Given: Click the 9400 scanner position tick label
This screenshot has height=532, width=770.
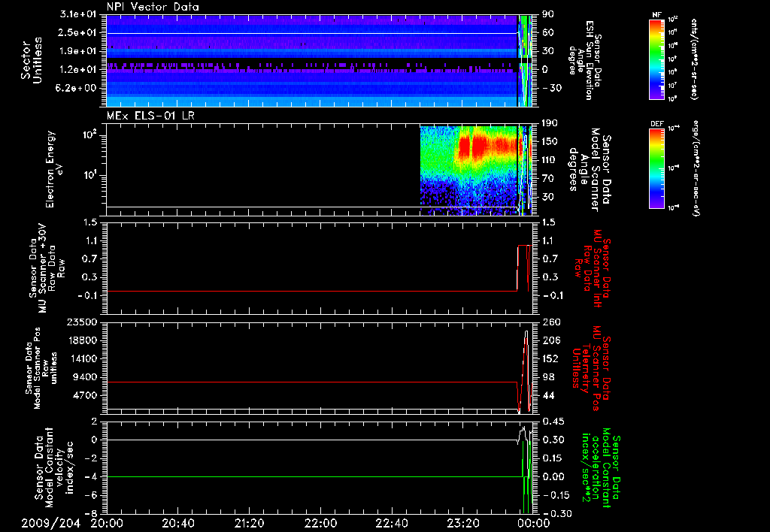Looking at the screenshot, I should coord(86,377).
